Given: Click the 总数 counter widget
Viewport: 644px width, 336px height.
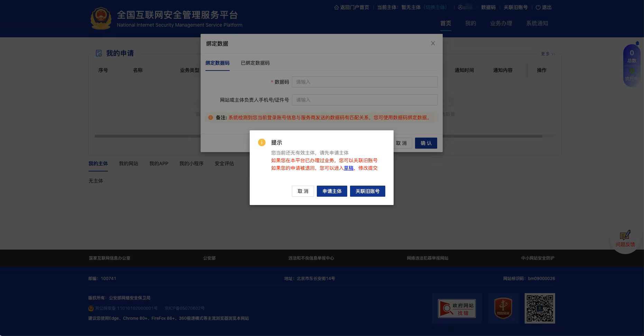Looking at the screenshot, I should pyautogui.click(x=632, y=56).
